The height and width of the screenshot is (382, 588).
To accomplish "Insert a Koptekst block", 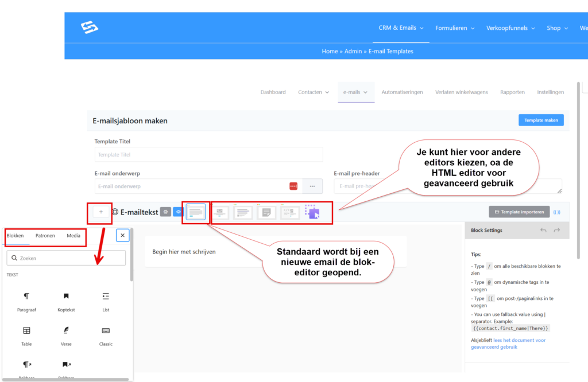I will click(x=66, y=301).
